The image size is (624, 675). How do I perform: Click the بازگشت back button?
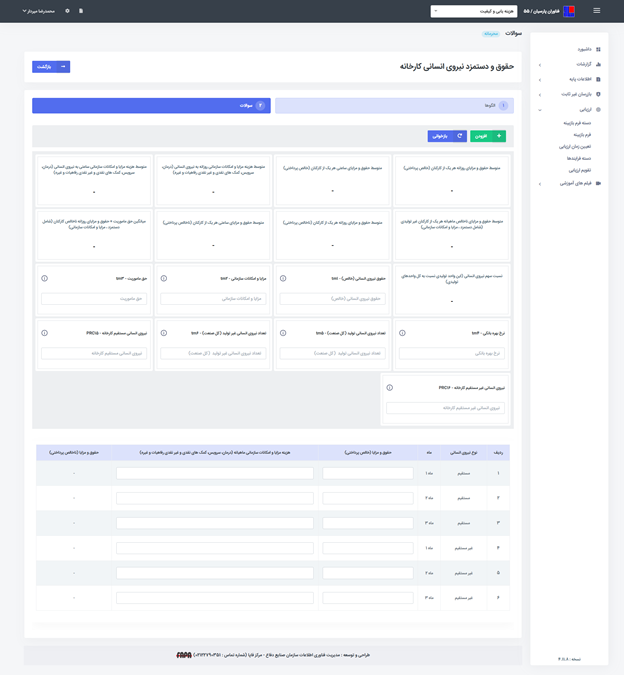coord(51,67)
